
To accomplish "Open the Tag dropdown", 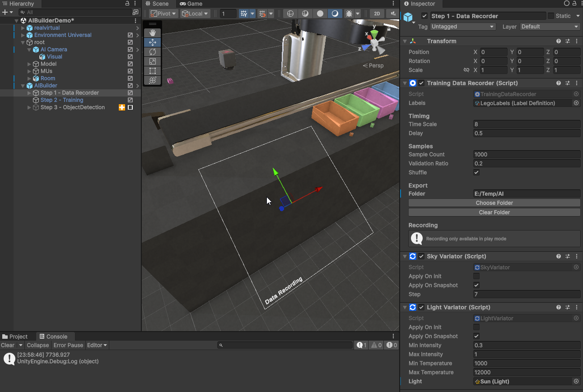I will (463, 27).
